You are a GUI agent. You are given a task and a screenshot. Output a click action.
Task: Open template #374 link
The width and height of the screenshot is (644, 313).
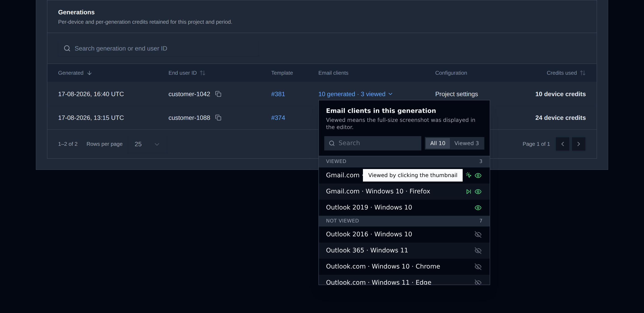click(278, 118)
